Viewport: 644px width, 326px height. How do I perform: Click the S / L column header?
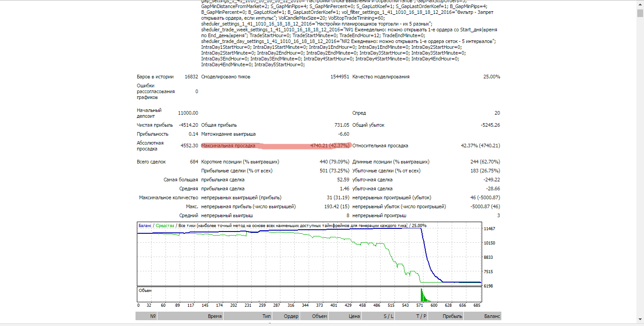click(378, 316)
